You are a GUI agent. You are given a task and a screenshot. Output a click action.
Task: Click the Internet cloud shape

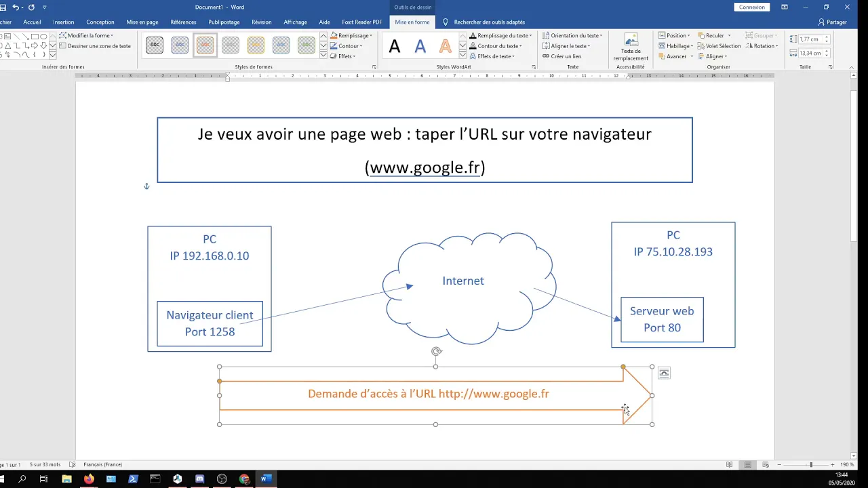469,287
